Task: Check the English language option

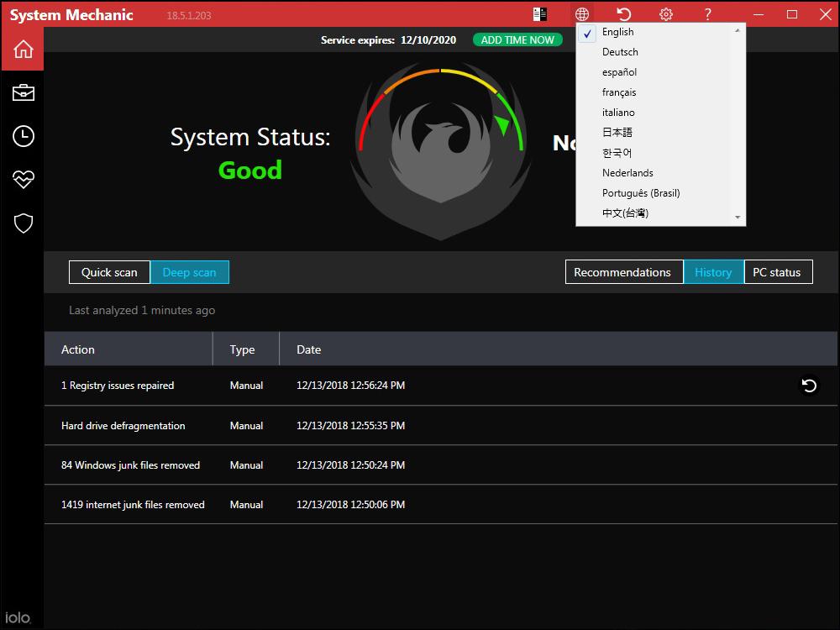Action: [x=617, y=31]
